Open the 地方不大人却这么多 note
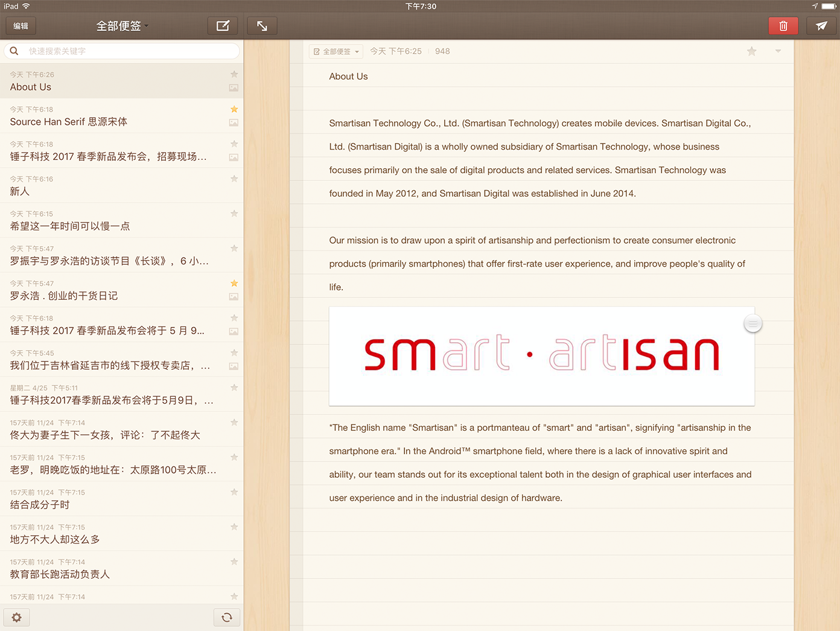The width and height of the screenshot is (840, 631). pos(121,534)
